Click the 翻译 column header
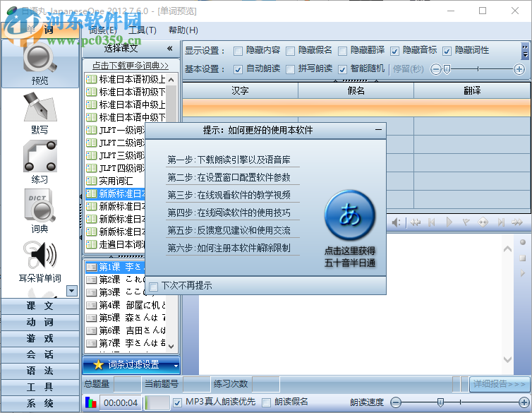The width and height of the screenshot is (532, 413). click(472, 90)
